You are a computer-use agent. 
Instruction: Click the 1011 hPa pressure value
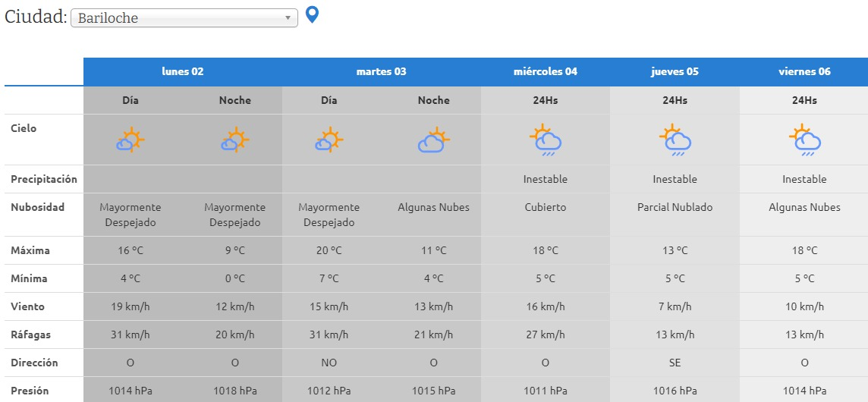click(546, 391)
